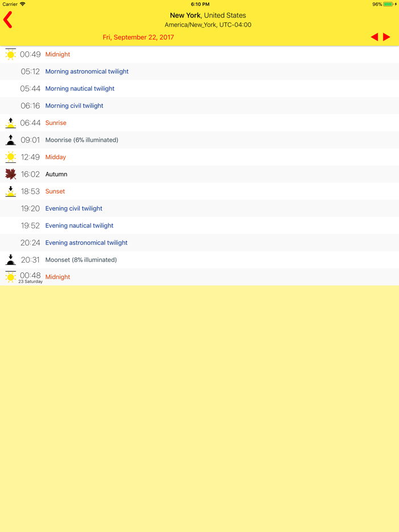
Task: Select Evening civil twilight row
Action: click(199, 208)
